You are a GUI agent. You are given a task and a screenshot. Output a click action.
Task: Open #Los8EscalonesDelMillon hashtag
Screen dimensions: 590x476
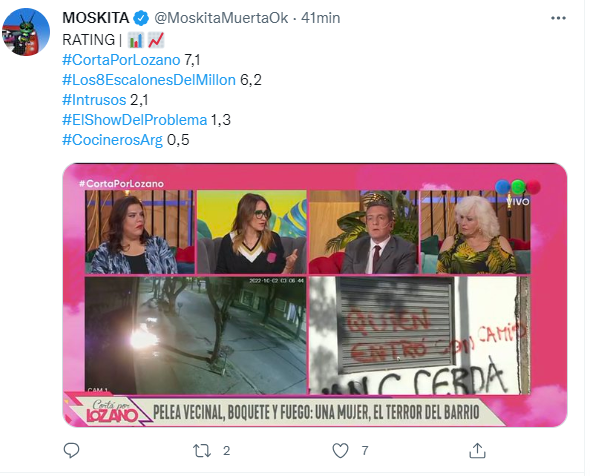coord(149,80)
